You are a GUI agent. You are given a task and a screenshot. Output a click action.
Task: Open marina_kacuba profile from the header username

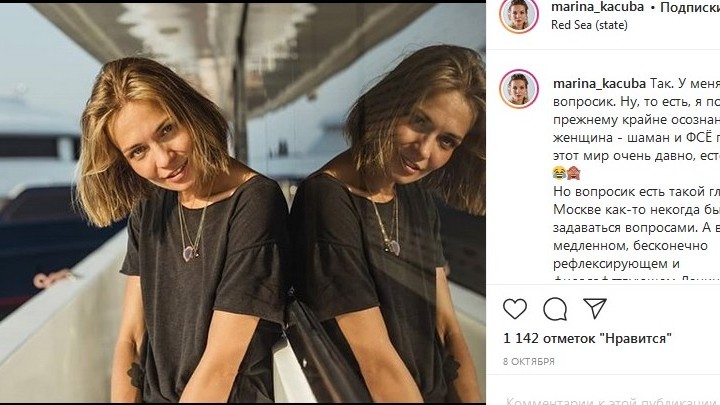pyautogui.click(x=596, y=7)
